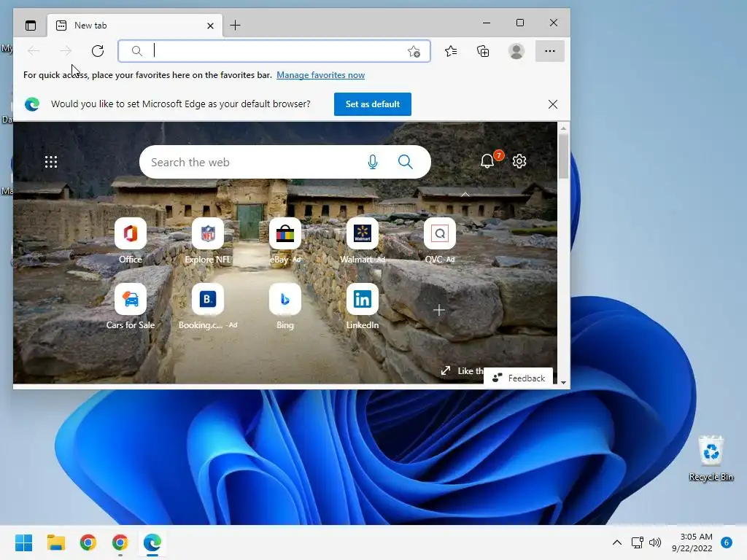
Task: Expand the background image info arrow
Action: 446,370
